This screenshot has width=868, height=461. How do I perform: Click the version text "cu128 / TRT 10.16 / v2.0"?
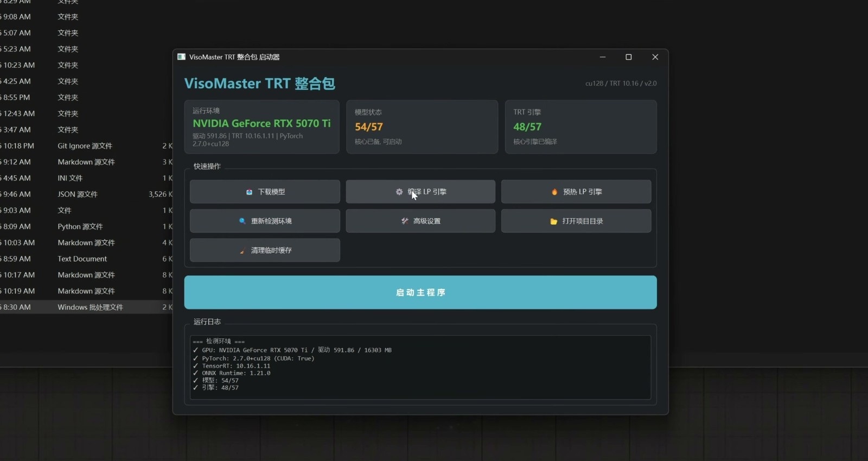(x=621, y=84)
